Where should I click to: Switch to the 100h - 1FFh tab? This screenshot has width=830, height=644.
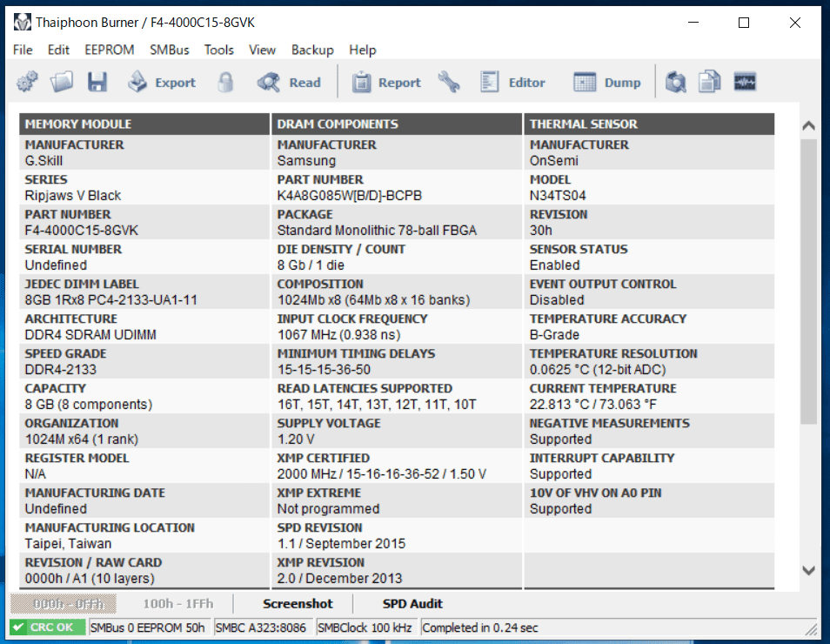point(178,604)
